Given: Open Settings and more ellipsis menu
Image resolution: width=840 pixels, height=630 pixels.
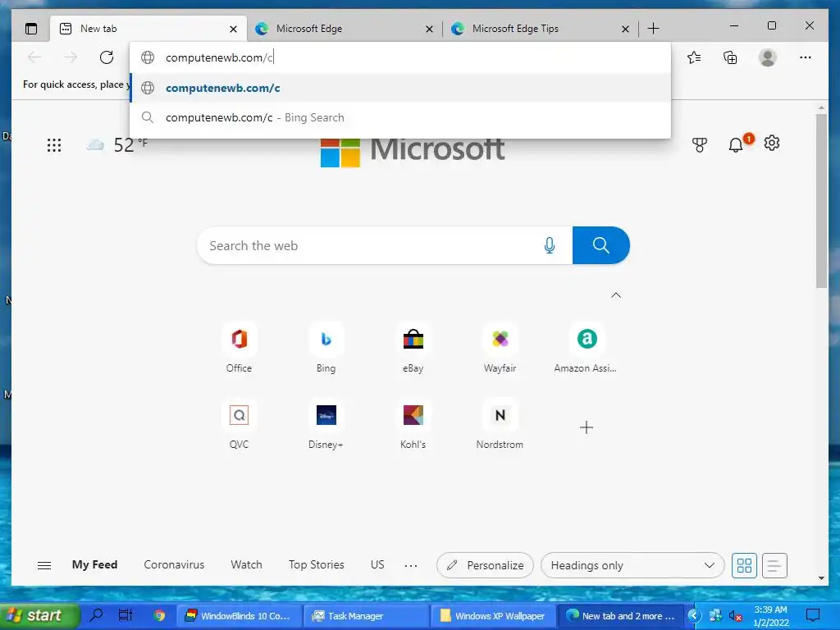Looking at the screenshot, I should coord(806,57).
